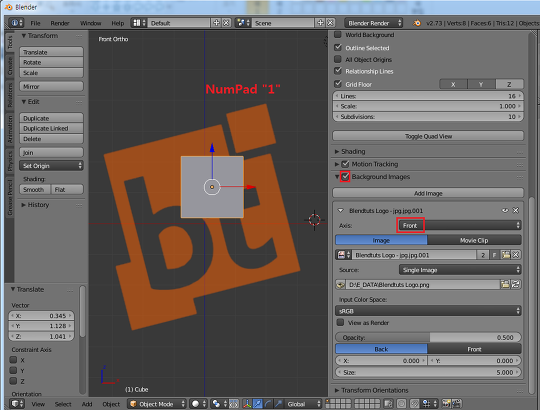
Task: Open the Window menu
Action: [x=91, y=23]
